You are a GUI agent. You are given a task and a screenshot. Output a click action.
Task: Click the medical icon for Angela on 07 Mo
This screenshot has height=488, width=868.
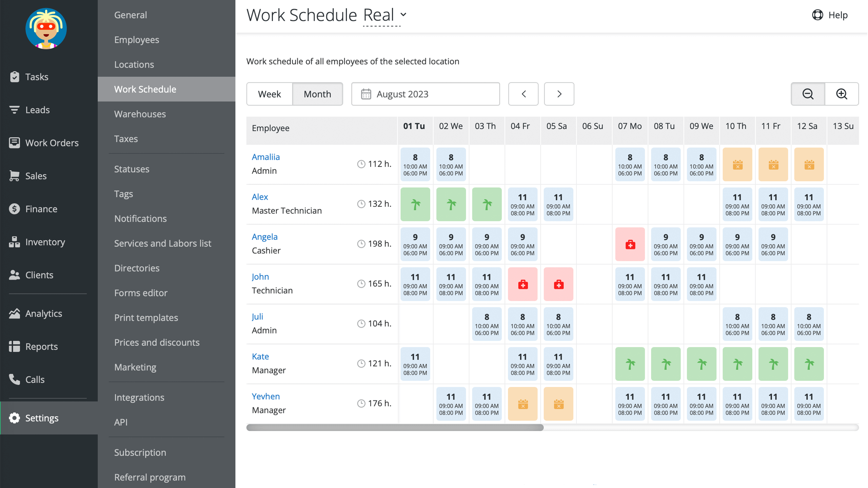(630, 244)
